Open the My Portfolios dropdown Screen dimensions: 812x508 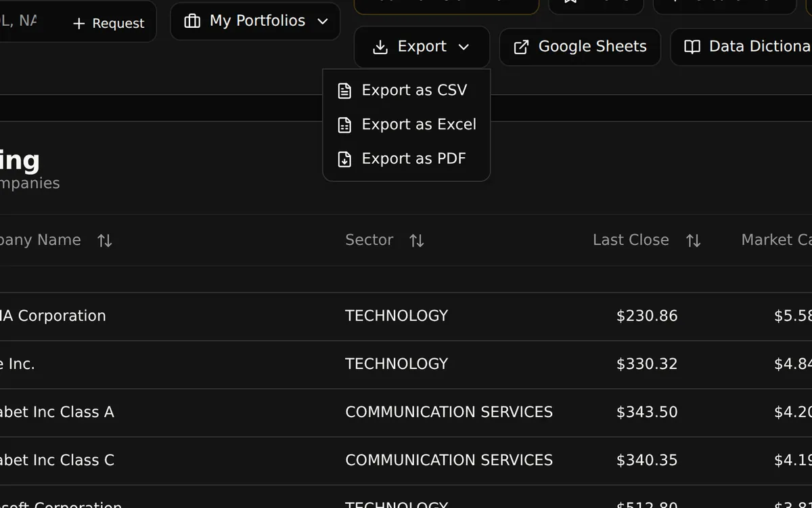click(255, 21)
